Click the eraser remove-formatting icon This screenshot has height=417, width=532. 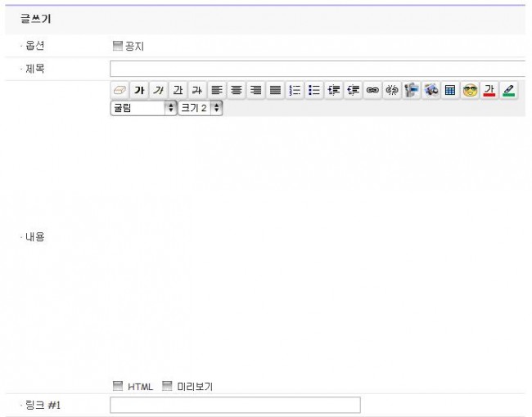119,90
